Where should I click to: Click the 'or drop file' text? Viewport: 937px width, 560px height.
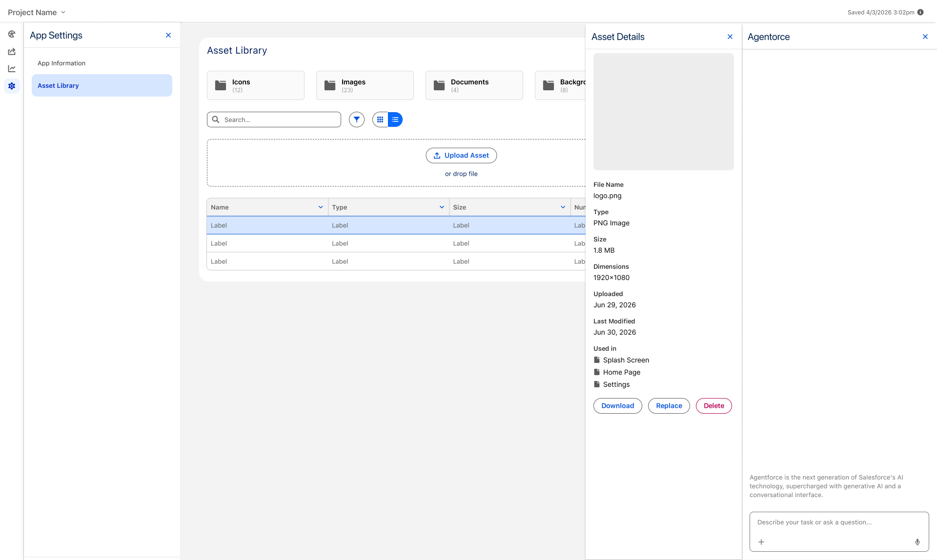pyautogui.click(x=461, y=174)
